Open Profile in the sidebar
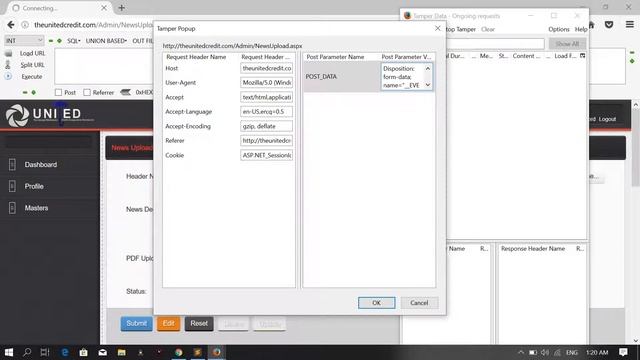The height and width of the screenshot is (360, 640). click(34, 186)
